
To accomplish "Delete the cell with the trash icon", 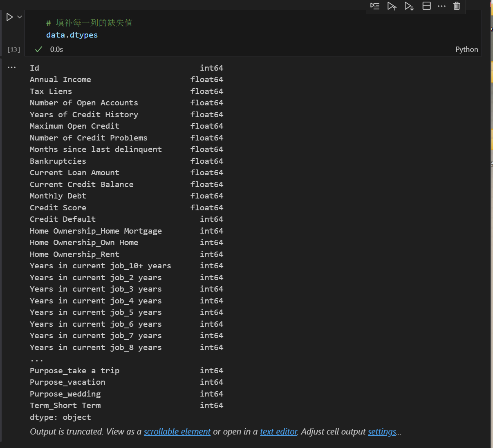I will point(457,6).
